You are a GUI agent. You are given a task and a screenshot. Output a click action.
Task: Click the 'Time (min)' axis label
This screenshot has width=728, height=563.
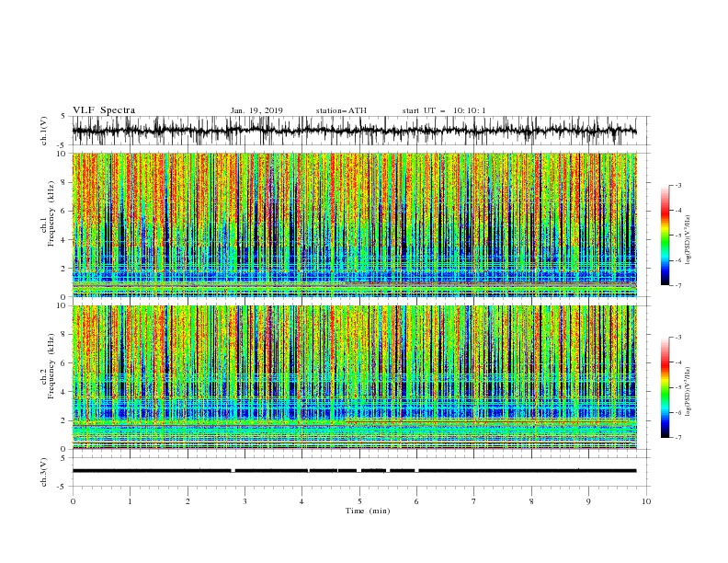[x=368, y=511]
